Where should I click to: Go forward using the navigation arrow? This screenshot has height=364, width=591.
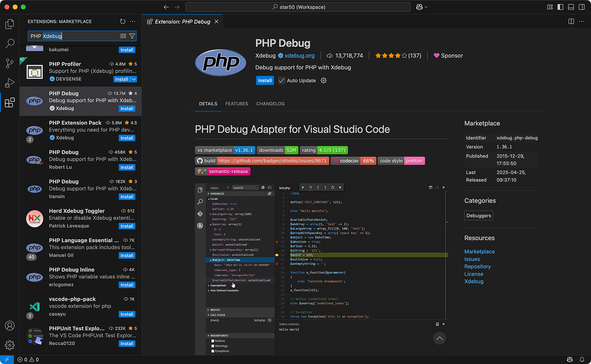(x=177, y=7)
